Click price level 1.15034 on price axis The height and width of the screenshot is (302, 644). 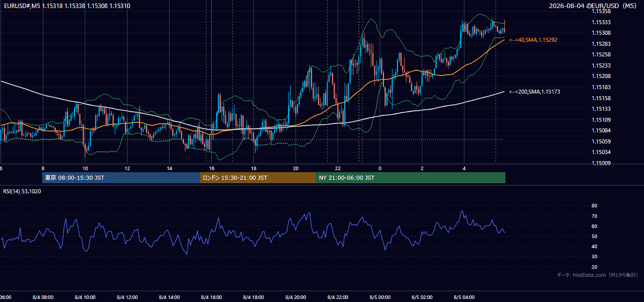601,152
